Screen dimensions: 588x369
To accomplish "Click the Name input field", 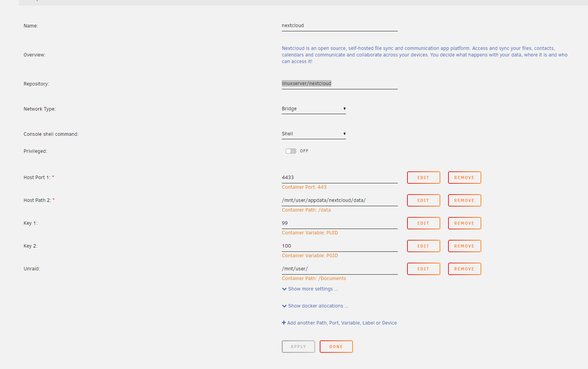I will [339, 26].
